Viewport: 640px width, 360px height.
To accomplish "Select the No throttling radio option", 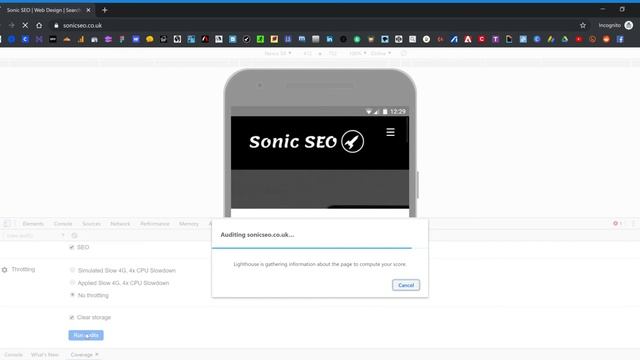I will click(72, 295).
